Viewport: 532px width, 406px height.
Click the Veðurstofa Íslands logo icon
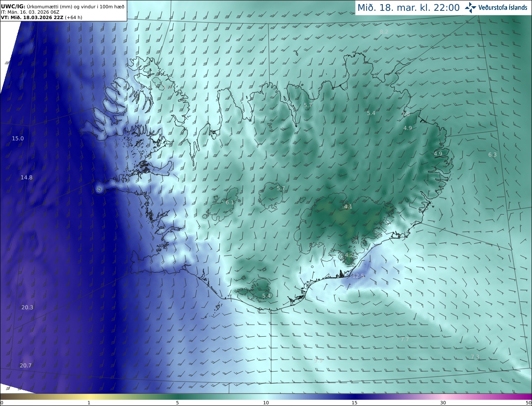[470, 7]
